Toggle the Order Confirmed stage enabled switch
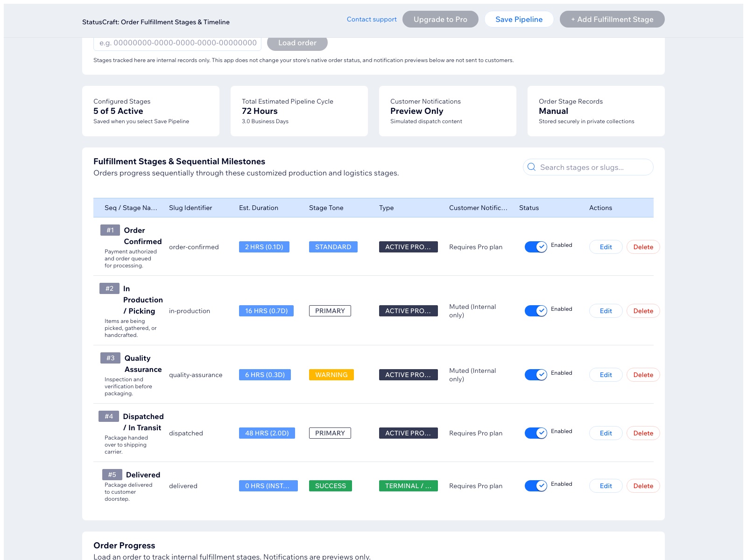Viewport: 747px width, 560px height. [536, 247]
